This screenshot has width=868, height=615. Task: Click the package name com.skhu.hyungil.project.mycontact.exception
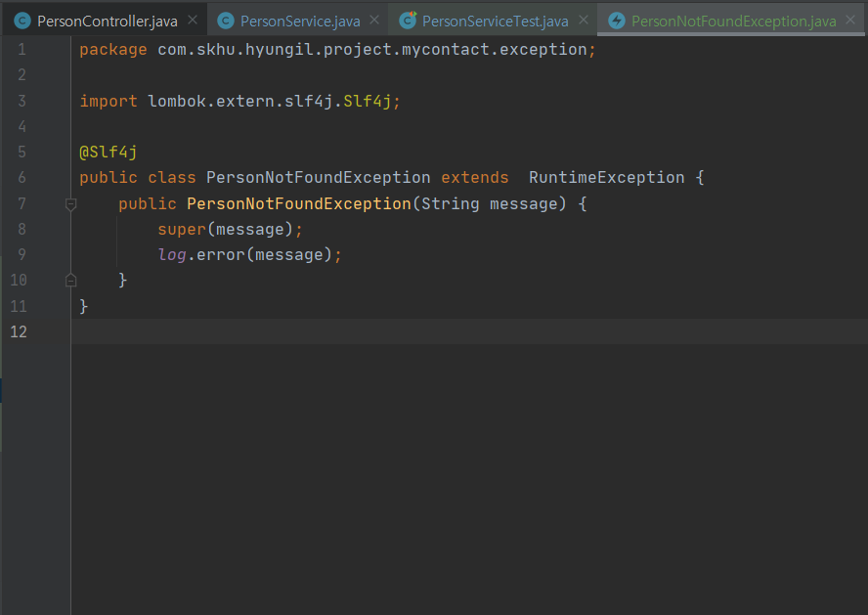(372, 50)
